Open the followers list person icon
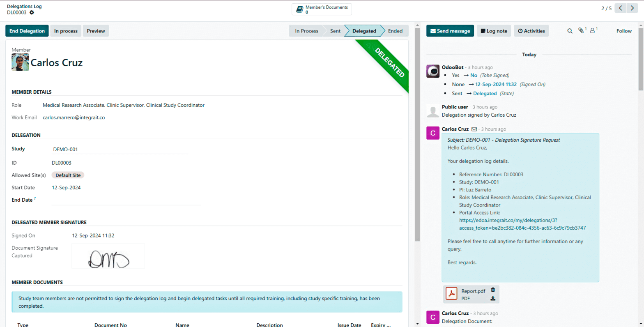The height and width of the screenshot is (327, 644). tap(592, 30)
